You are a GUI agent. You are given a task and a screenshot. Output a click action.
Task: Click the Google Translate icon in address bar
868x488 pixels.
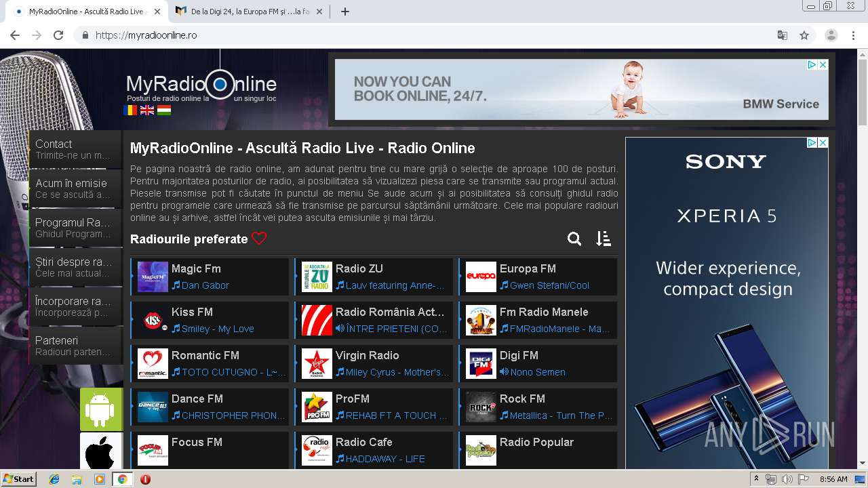(x=782, y=35)
